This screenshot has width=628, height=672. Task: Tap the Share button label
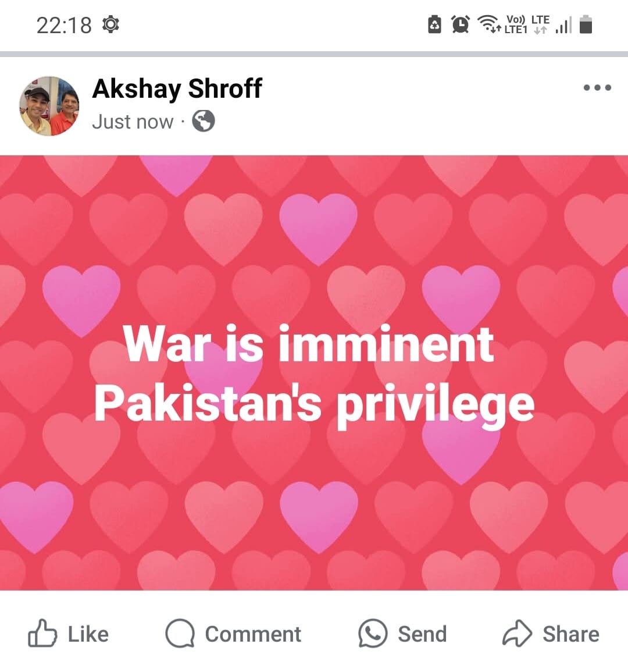[x=571, y=634]
